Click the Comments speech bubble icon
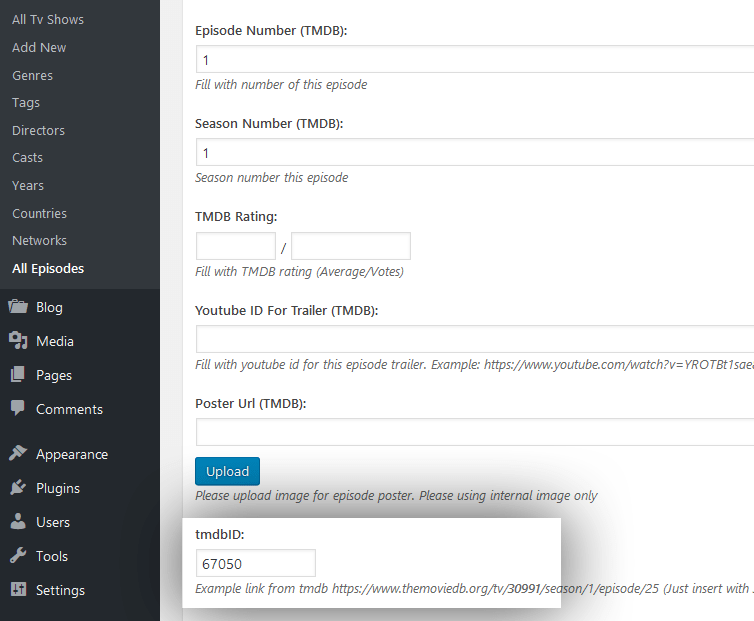The height and width of the screenshot is (621, 754). click(x=18, y=409)
